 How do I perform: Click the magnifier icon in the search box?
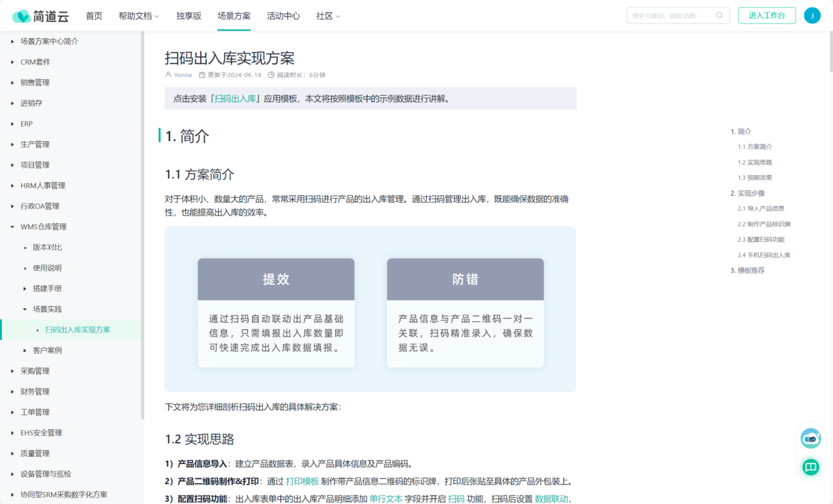coord(720,15)
